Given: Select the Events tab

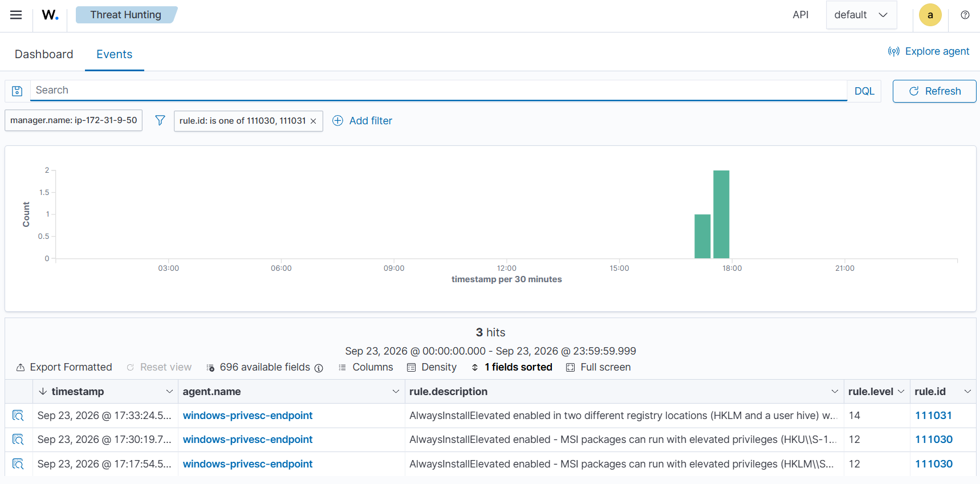Looking at the screenshot, I should tap(115, 54).
